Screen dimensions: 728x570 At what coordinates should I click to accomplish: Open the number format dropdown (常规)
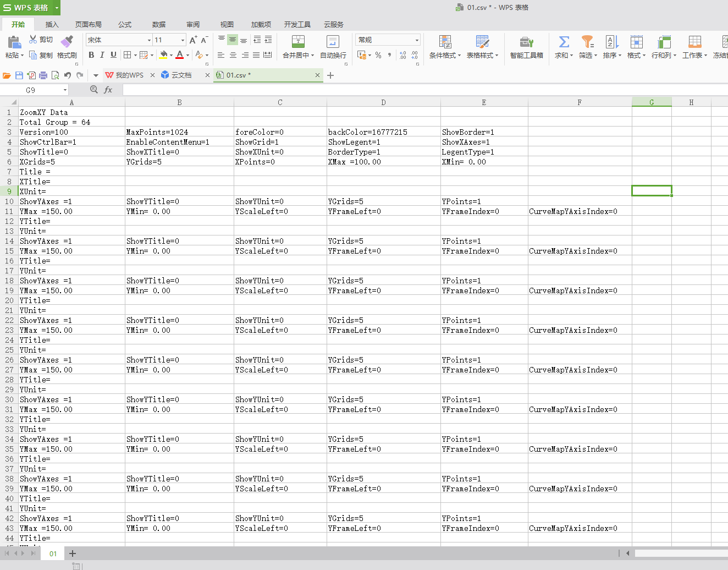[417, 40]
